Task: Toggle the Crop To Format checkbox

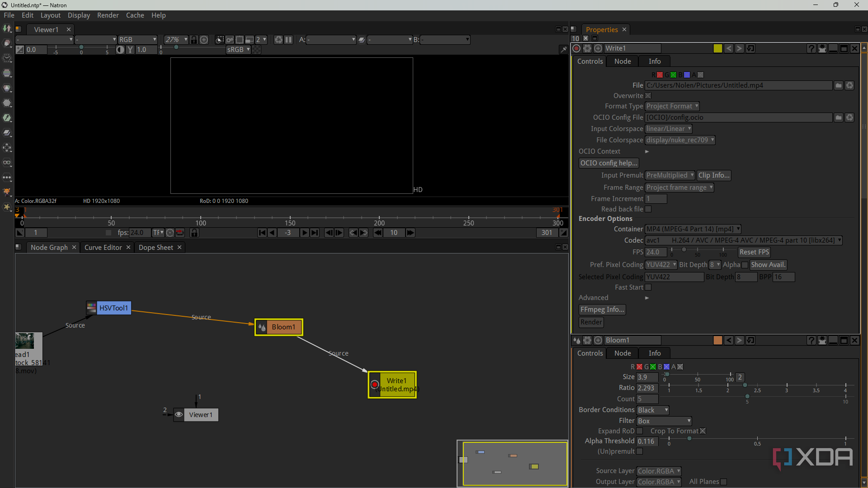Action: point(703,431)
